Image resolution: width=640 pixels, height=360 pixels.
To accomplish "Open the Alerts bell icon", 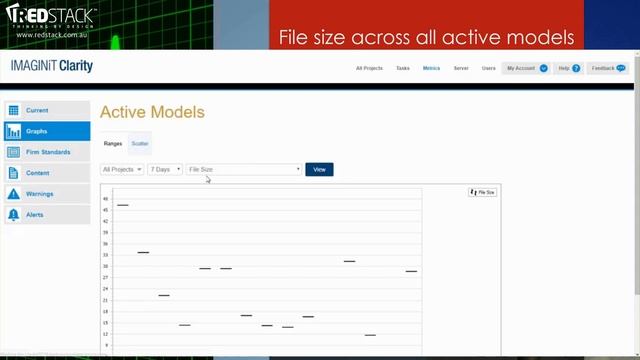I will point(13,215).
